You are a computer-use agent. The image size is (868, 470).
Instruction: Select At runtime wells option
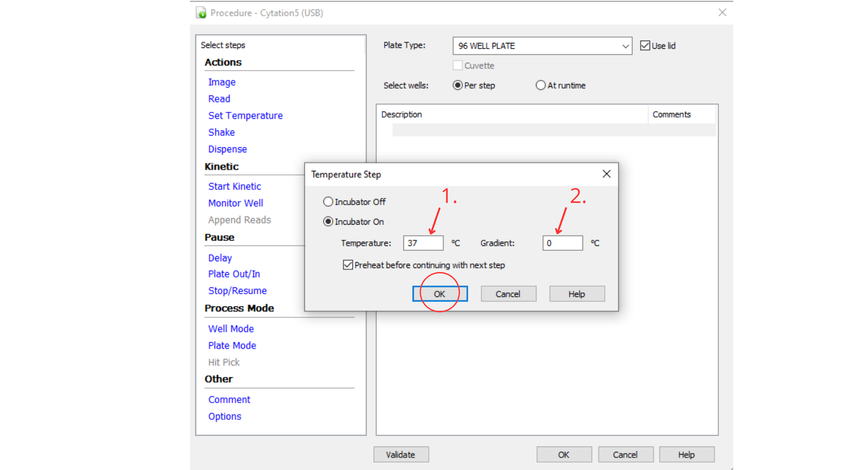click(x=541, y=85)
